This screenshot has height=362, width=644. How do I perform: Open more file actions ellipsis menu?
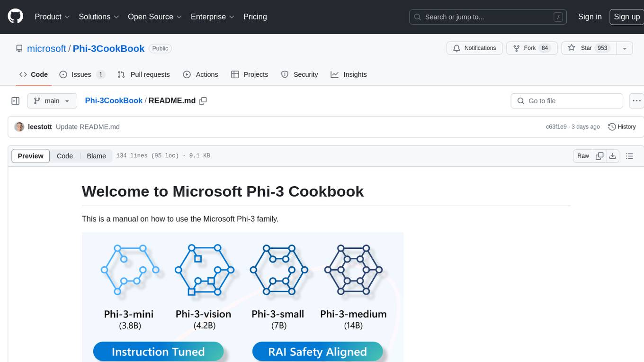636,101
